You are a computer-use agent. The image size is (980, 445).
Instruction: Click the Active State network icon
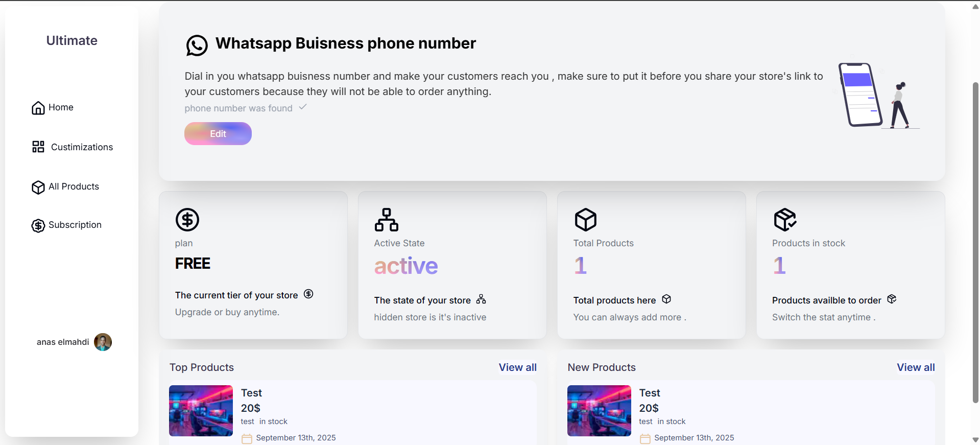[x=387, y=220]
